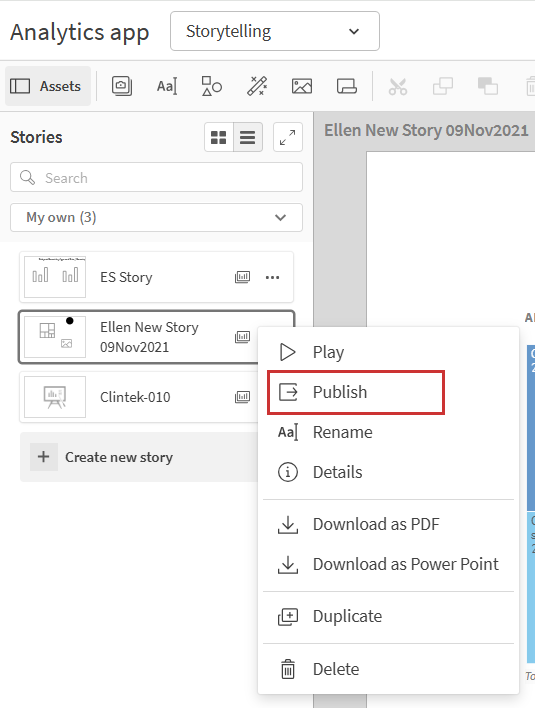Open the media library image icon
535x708 pixels.
pos(302,86)
